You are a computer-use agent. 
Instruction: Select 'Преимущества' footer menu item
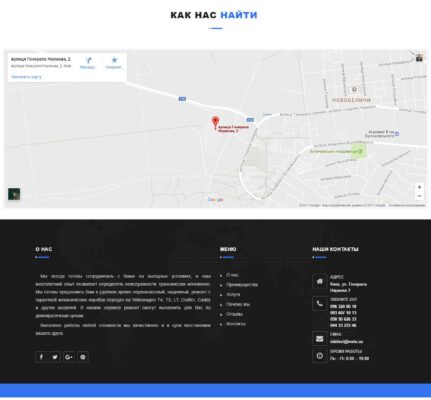(x=242, y=285)
